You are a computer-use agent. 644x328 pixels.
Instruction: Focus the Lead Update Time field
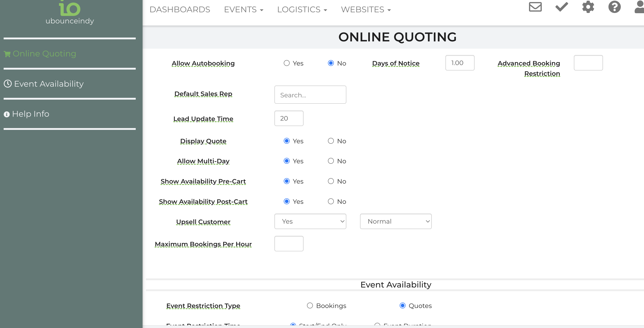[x=289, y=118]
